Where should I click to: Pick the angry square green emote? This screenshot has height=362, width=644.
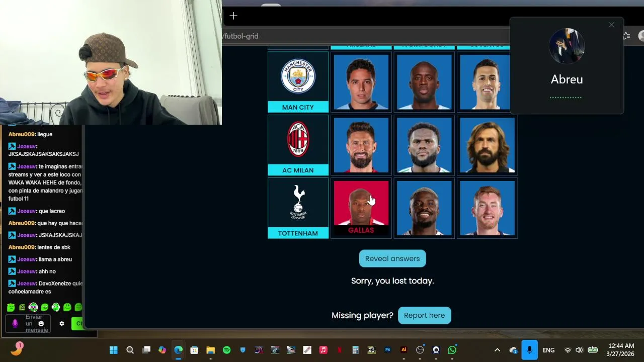[22, 307]
